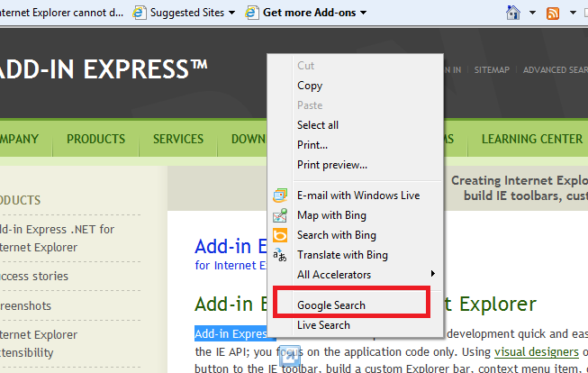Open 'Add-in Express .NET for Internet Explorer' sidebar link
The width and height of the screenshot is (588, 373).
[57, 238]
